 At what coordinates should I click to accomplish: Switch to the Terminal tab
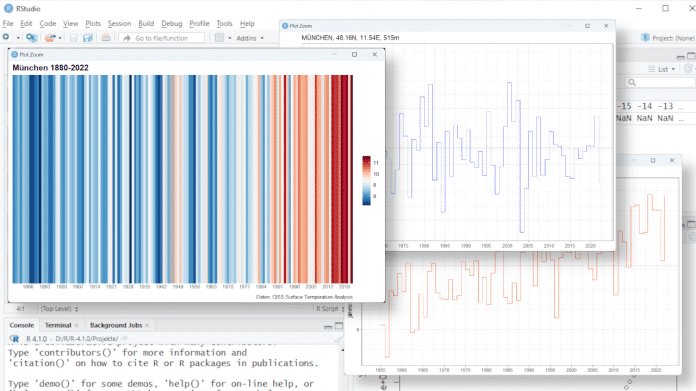coord(58,325)
